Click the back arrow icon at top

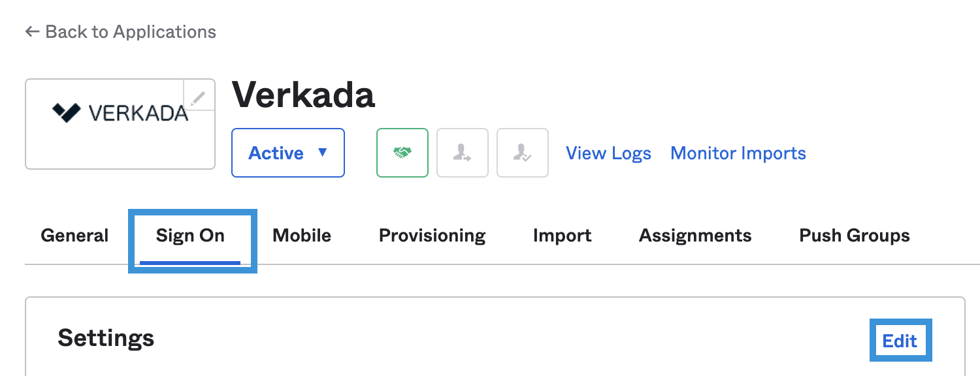31,32
